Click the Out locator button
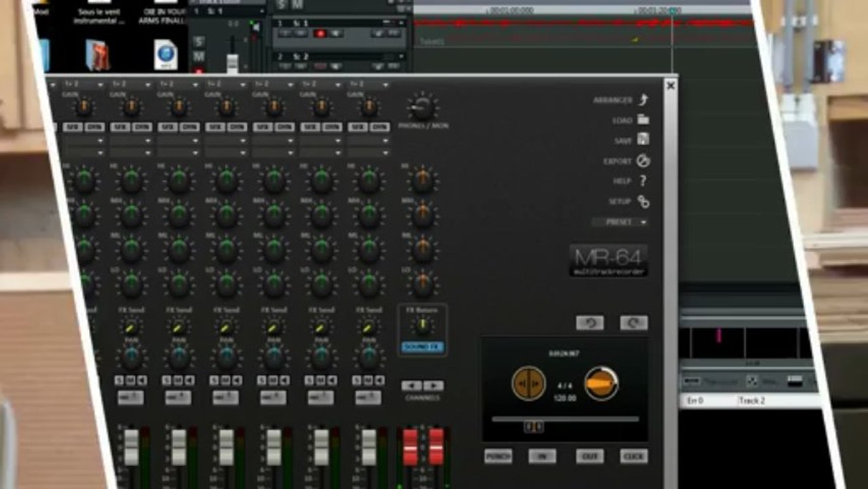This screenshot has height=489, width=868. tap(590, 456)
